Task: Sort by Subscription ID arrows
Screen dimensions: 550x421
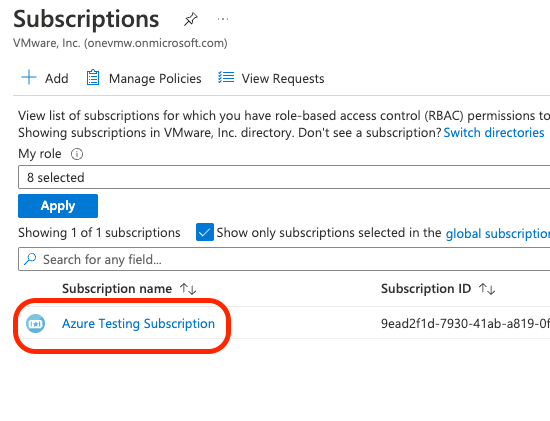Action: pyautogui.click(x=487, y=289)
